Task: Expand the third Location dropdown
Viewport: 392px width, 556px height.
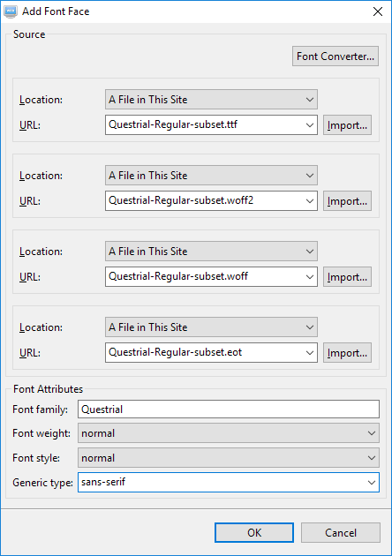Action: tap(211, 251)
